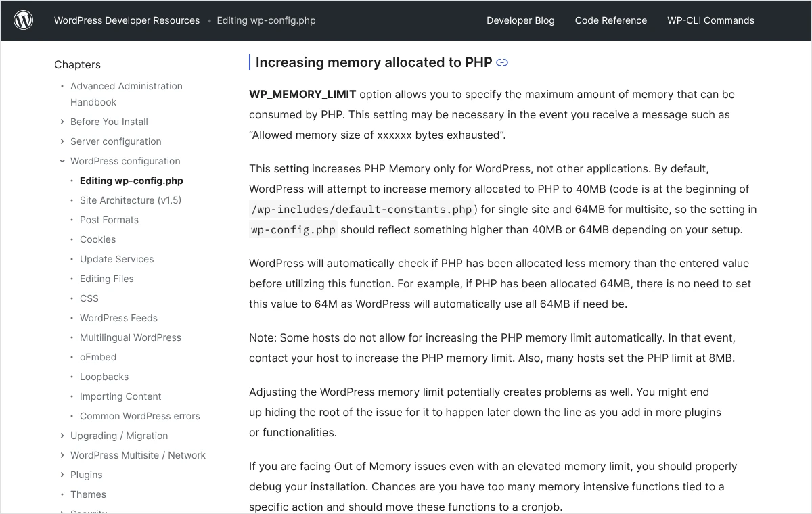Click the Increasing memory allocated to PHP heading
812x514 pixels.
(x=374, y=62)
